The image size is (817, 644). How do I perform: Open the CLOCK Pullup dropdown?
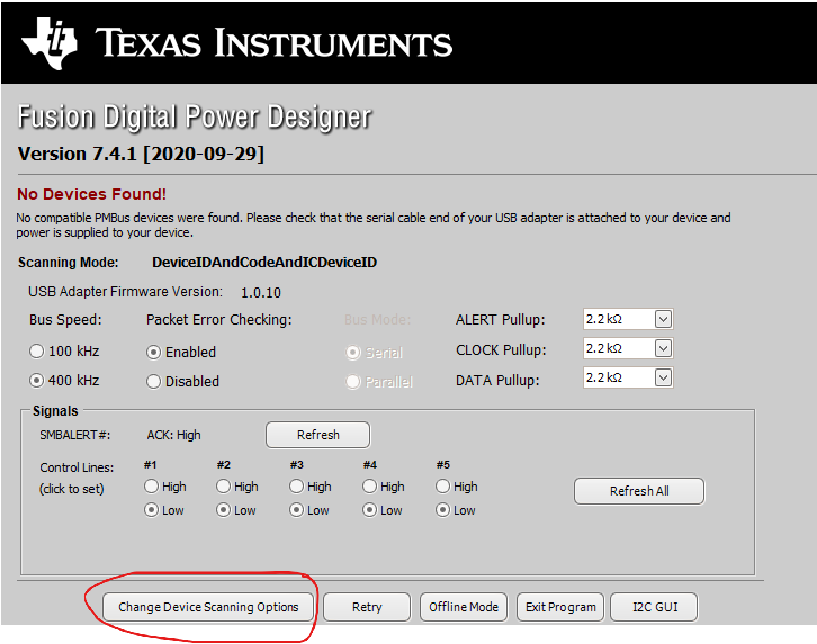tap(663, 349)
